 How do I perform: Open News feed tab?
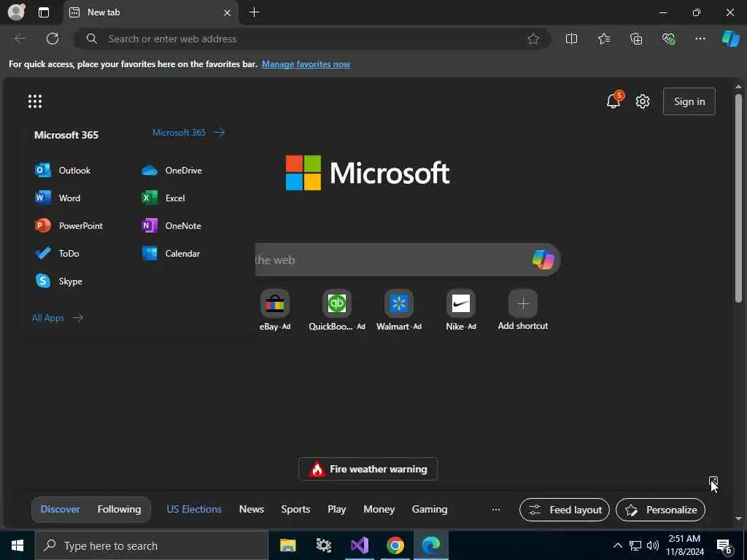[252, 509]
